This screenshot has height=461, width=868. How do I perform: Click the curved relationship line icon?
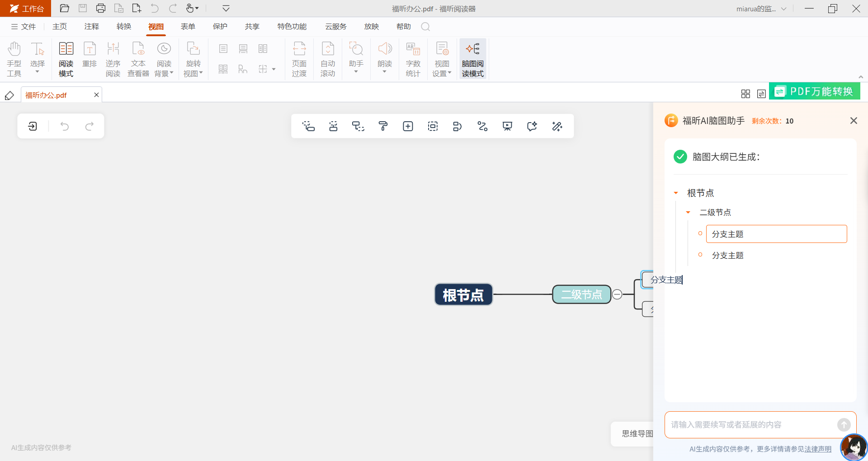[482, 126]
